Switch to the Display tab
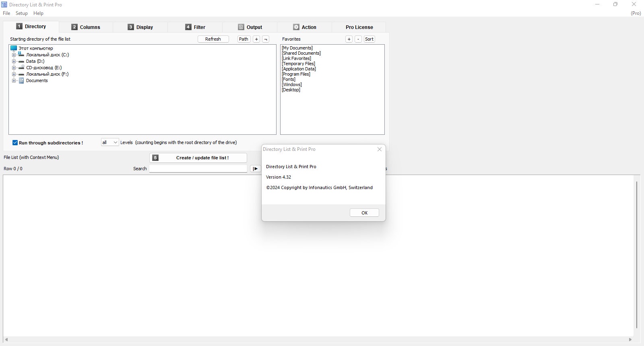The width and height of the screenshot is (644, 346). click(140, 27)
